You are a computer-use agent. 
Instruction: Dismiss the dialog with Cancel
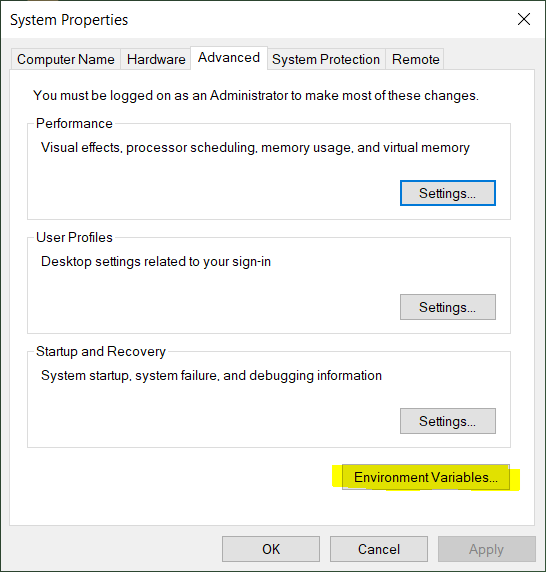pos(379,549)
